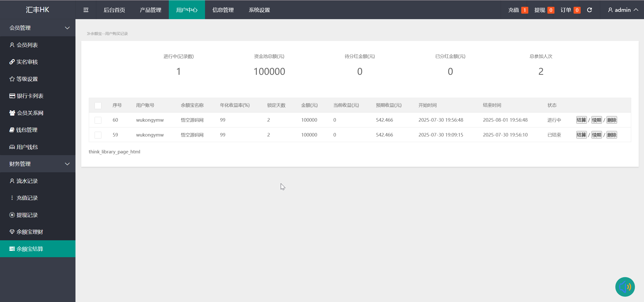644x302 pixels.
Task: Collapse the 会员管理 sidebar section
Action: coord(38,28)
